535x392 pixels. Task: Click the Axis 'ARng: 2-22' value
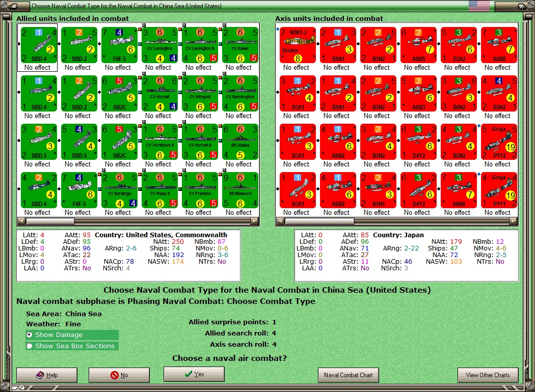pyautogui.click(x=400, y=248)
